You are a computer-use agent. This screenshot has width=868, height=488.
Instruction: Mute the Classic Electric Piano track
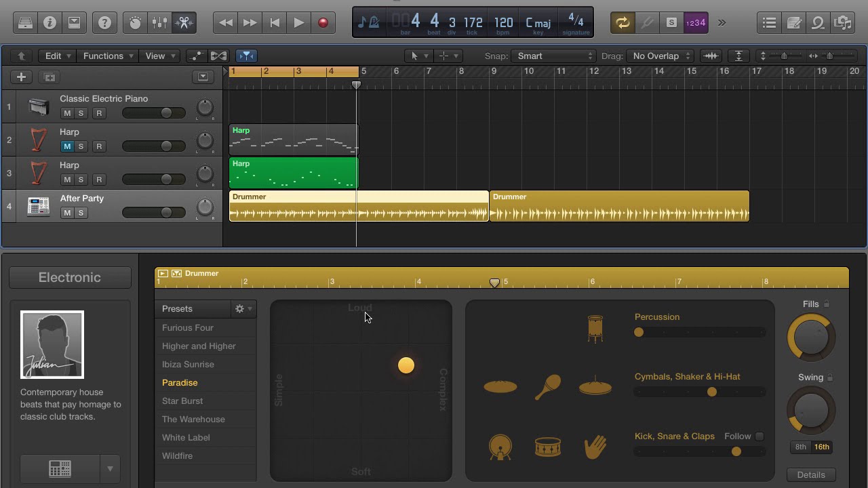coord(67,113)
